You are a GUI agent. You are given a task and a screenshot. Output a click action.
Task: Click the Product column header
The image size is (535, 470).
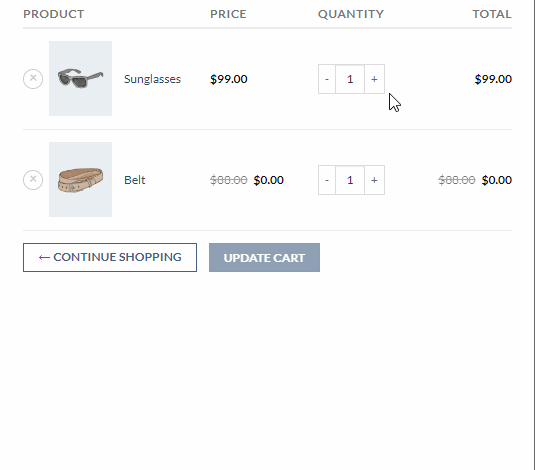(x=54, y=14)
